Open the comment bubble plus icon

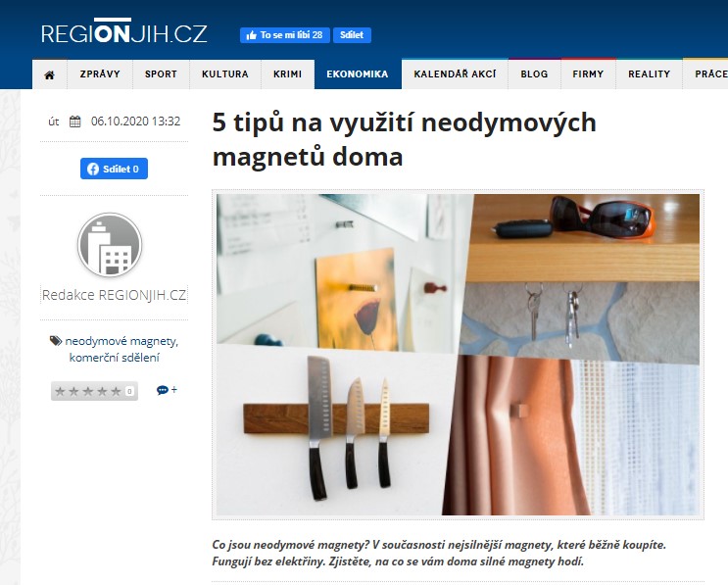167,390
